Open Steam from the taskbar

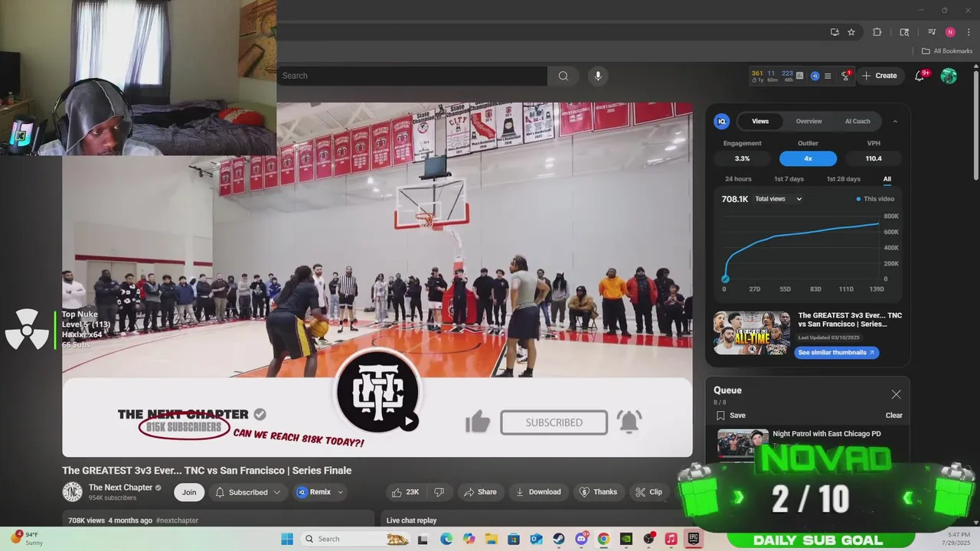pos(559,539)
